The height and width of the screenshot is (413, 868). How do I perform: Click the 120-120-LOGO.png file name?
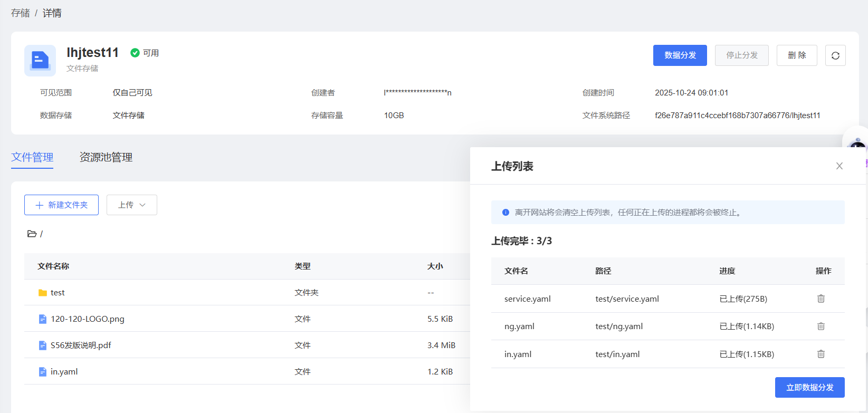(88, 319)
